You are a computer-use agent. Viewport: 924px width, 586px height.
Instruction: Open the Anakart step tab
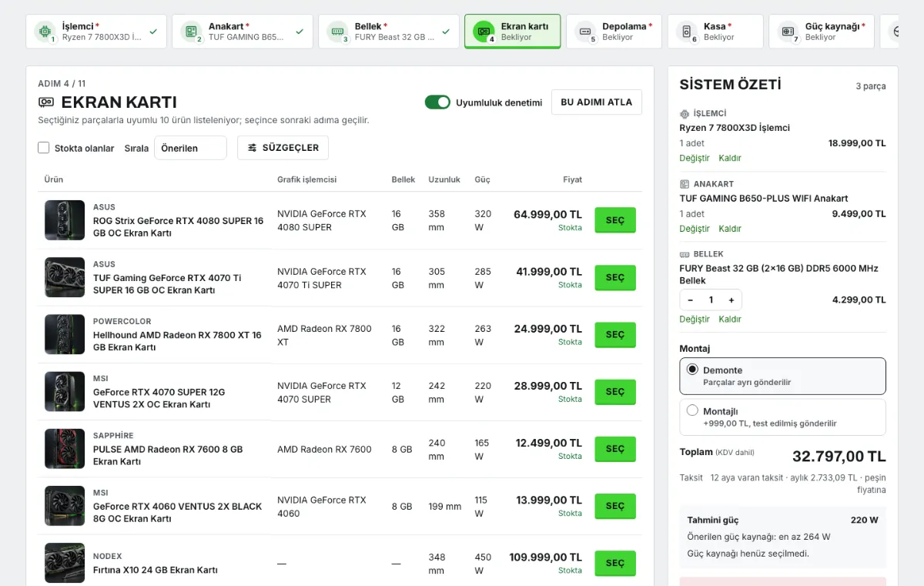243,32
